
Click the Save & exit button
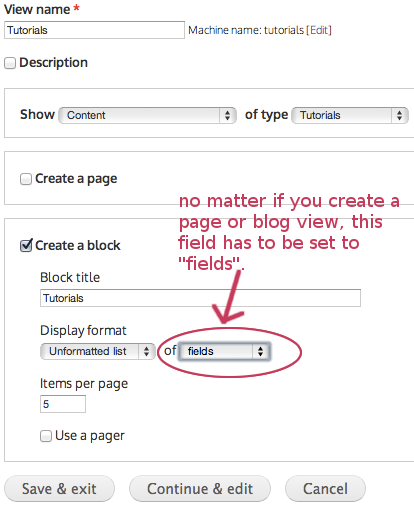59,489
